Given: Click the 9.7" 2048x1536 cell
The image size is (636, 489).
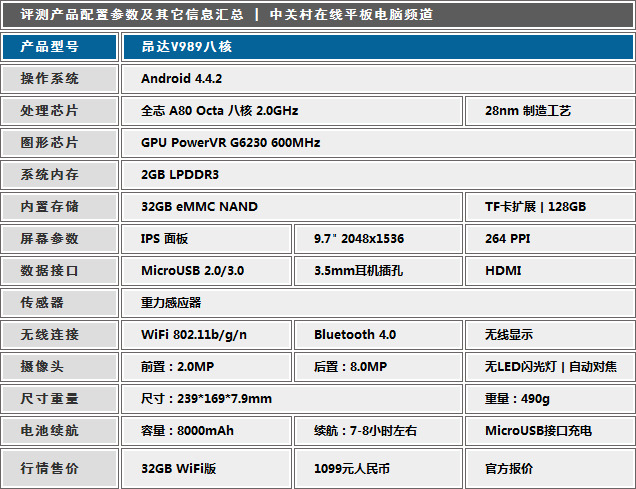Looking at the screenshot, I should [378, 239].
